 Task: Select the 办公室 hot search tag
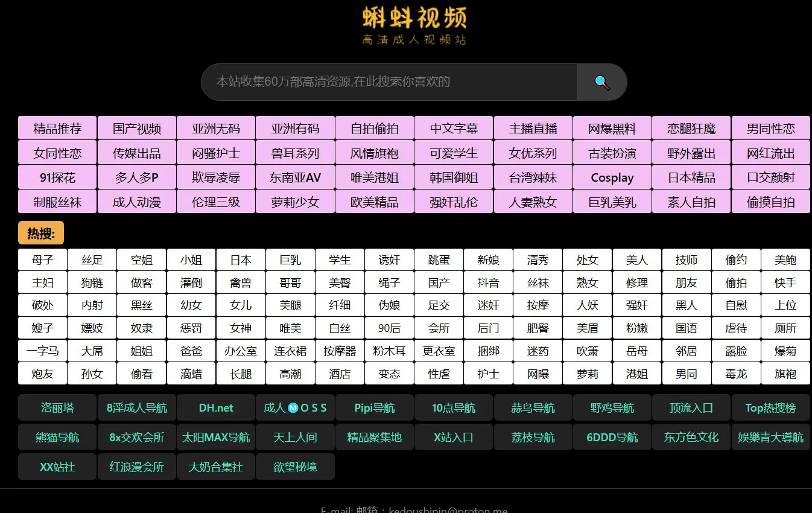pos(241,351)
